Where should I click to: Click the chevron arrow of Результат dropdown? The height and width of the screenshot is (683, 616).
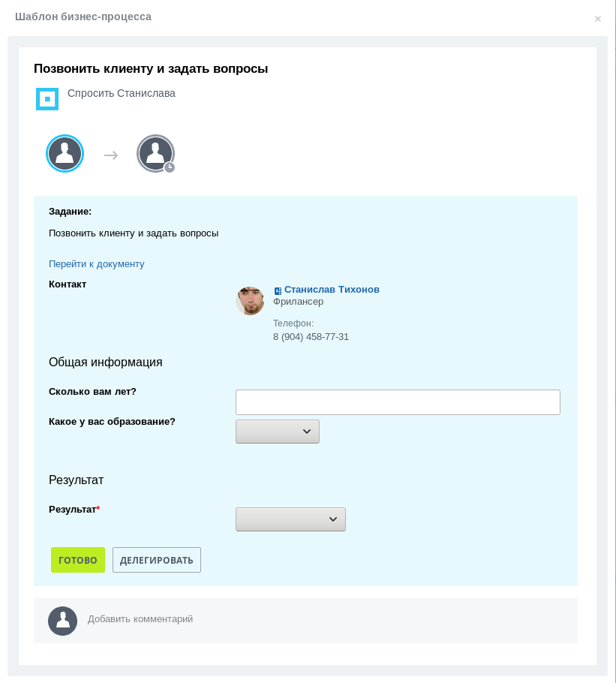click(x=333, y=519)
